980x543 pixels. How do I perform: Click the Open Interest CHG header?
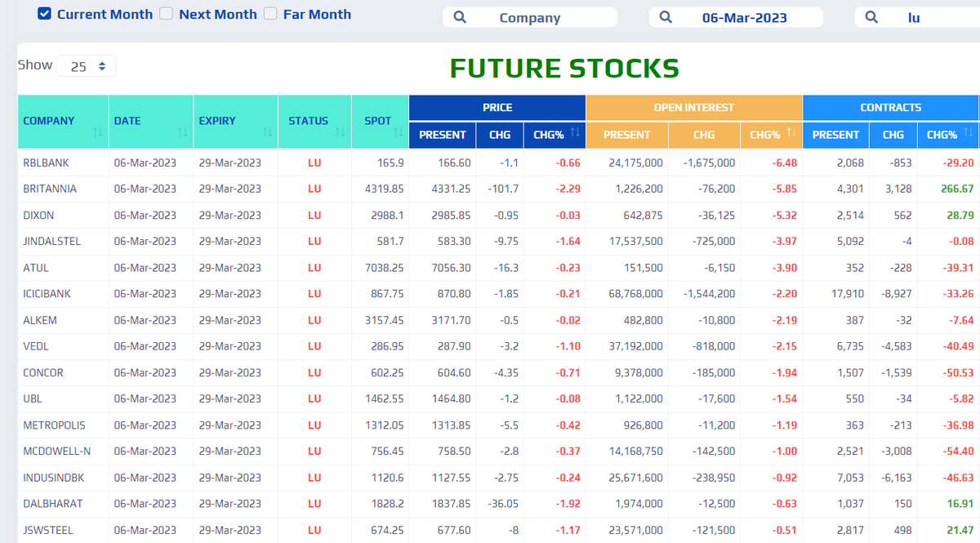[x=704, y=135]
